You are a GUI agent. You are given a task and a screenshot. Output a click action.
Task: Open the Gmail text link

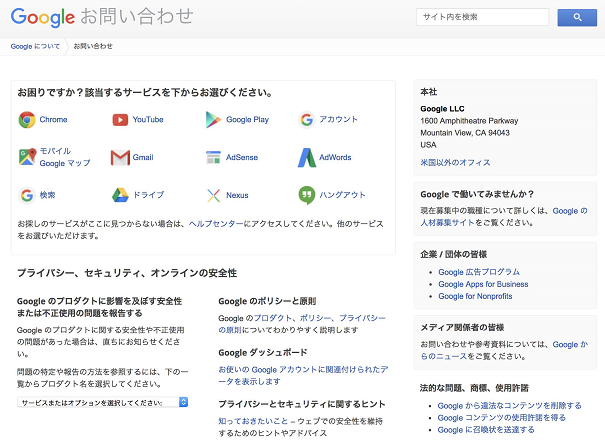[x=143, y=157]
